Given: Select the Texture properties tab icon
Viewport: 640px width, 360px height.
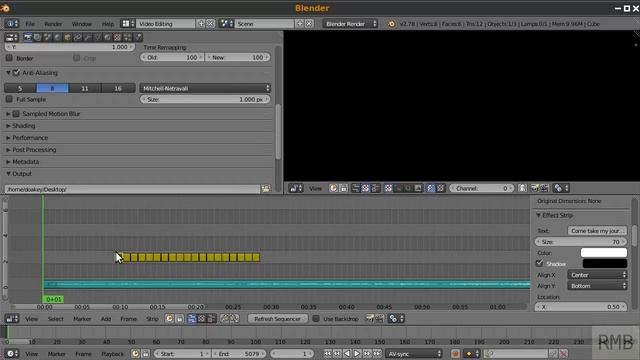Looking at the screenshot, I should (x=118, y=38).
